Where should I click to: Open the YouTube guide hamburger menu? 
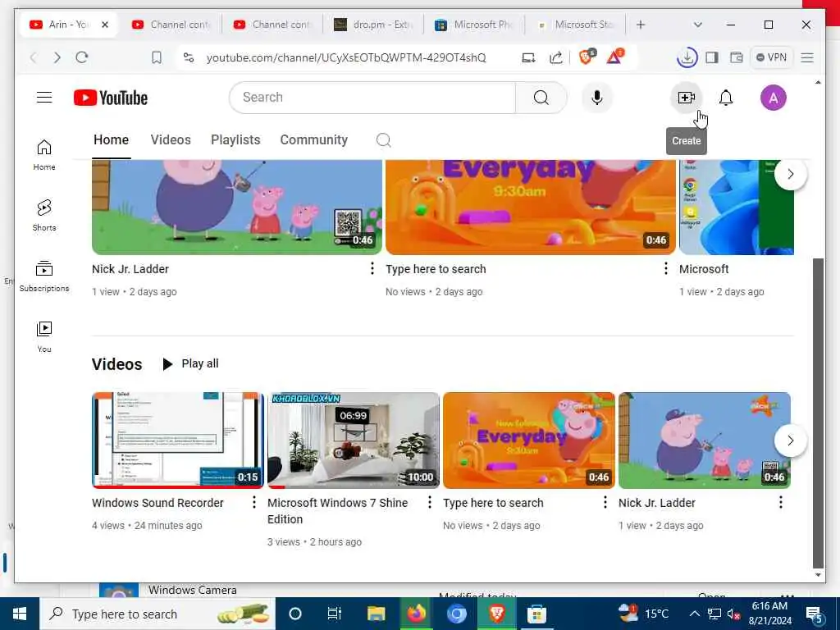point(44,98)
